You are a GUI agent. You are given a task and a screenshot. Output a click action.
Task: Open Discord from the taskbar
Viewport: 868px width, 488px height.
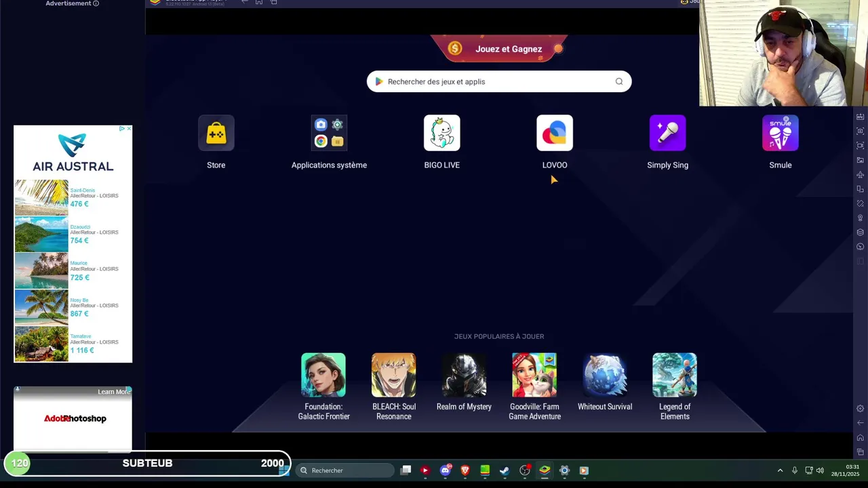[446, 470]
